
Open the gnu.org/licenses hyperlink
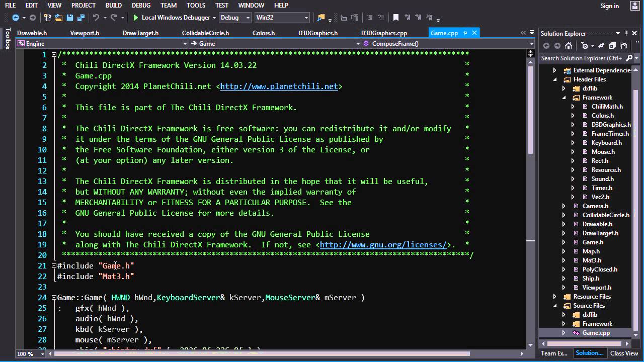coord(383,245)
